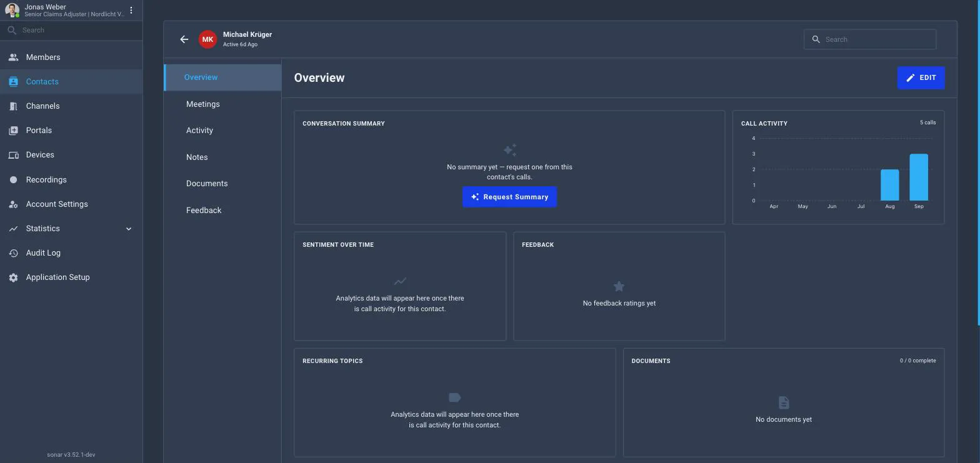The height and width of the screenshot is (463, 980).
Task: Click the Statistics chart icon
Action: coord(13,229)
